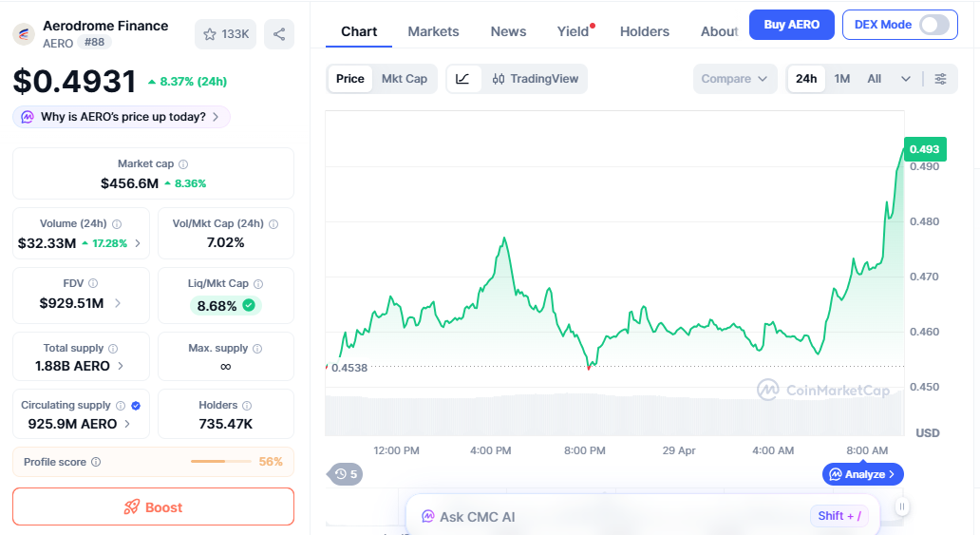Click the Shift + / shortcut badge
Screen dimensions: 980x535
pyautogui.click(x=839, y=516)
